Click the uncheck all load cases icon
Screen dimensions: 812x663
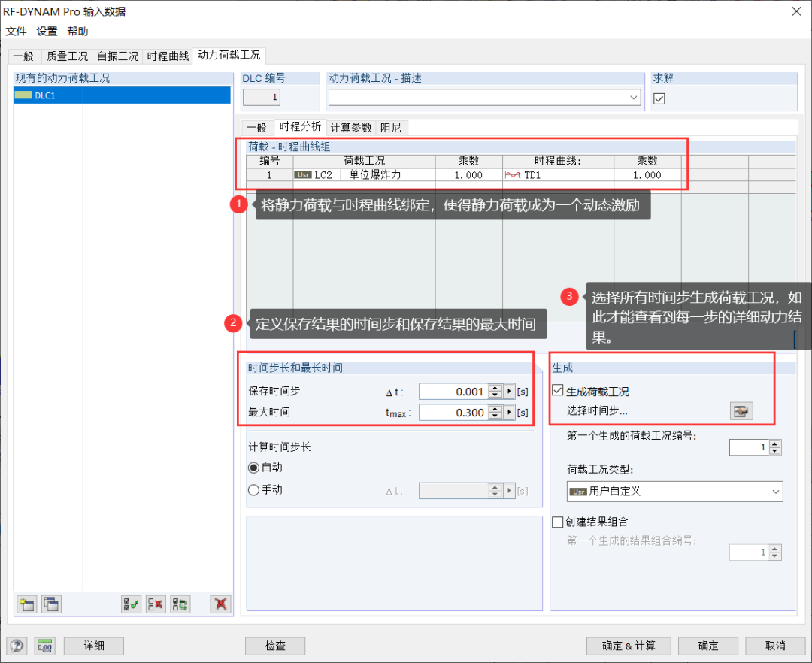point(156,604)
